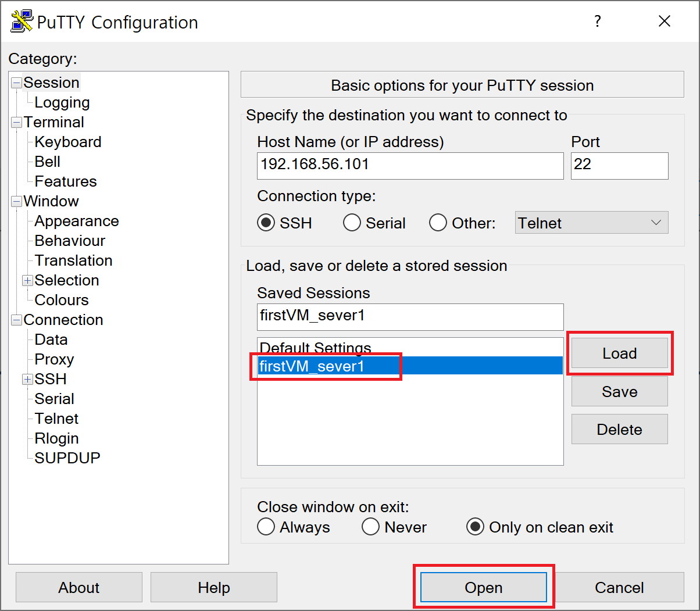
Task: Select Default Settings in sessions list
Action: (410, 348)
